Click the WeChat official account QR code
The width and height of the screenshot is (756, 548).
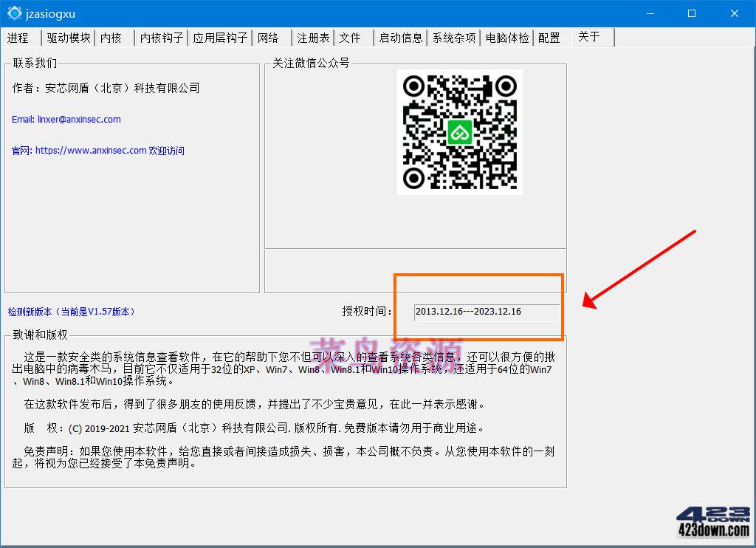[x=459, y=131]
